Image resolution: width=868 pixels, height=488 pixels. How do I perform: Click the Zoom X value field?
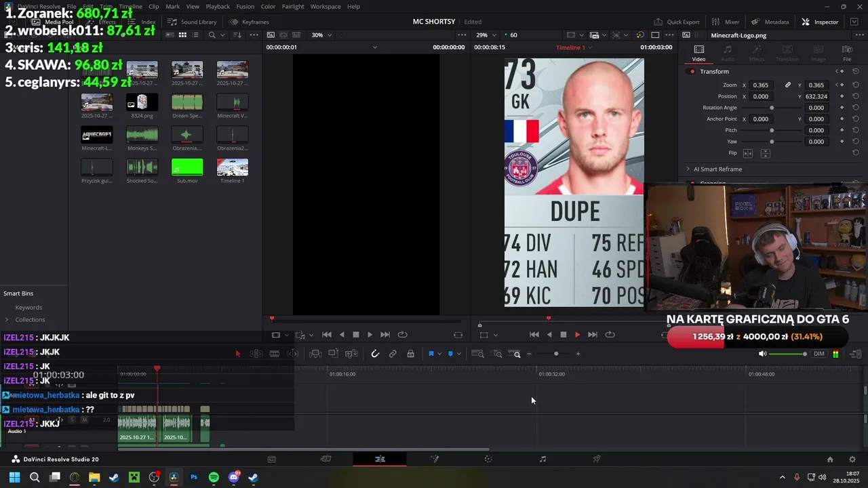[762, 85]
